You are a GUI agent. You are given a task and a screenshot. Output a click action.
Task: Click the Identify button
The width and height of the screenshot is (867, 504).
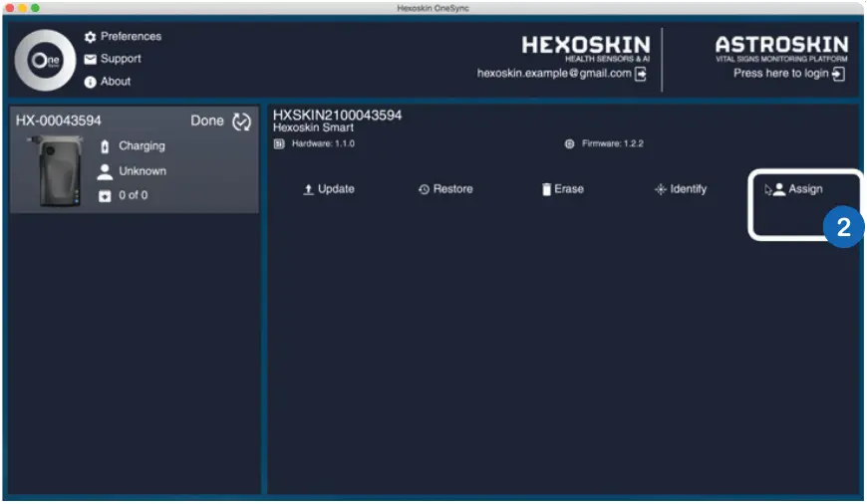pos(680,189)
